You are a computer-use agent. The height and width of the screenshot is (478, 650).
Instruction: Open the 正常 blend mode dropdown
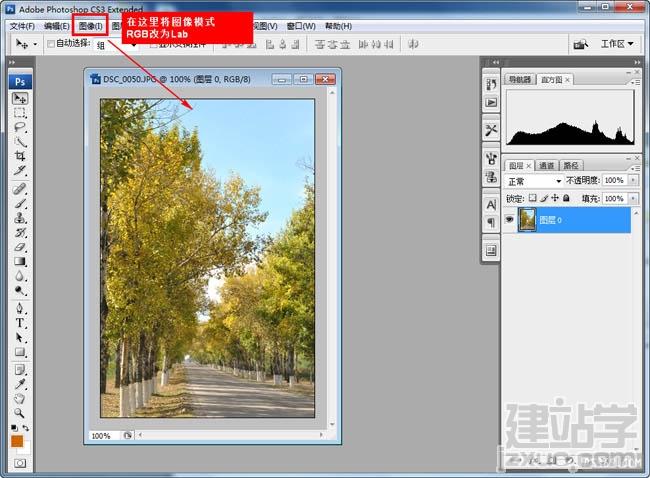[534, 181]
